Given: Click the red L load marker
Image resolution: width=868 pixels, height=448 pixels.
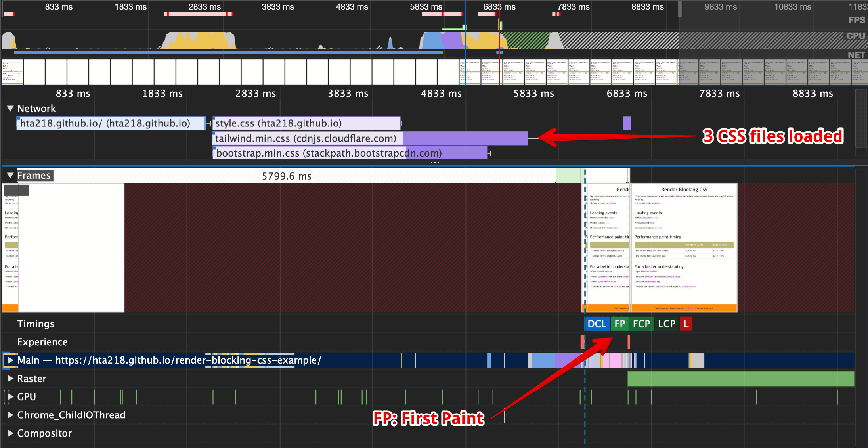Looking at the screenshot, I should (x=686, y=324).
